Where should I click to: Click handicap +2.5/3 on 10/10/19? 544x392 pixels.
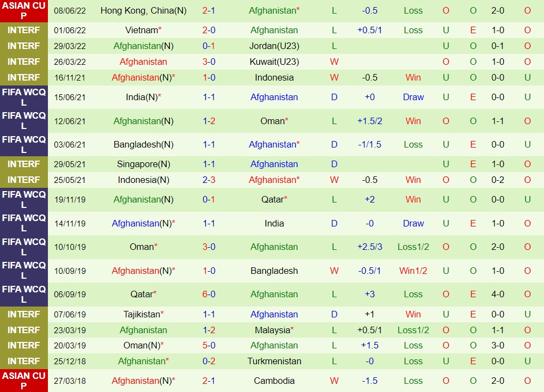click(x=370, y=247)
